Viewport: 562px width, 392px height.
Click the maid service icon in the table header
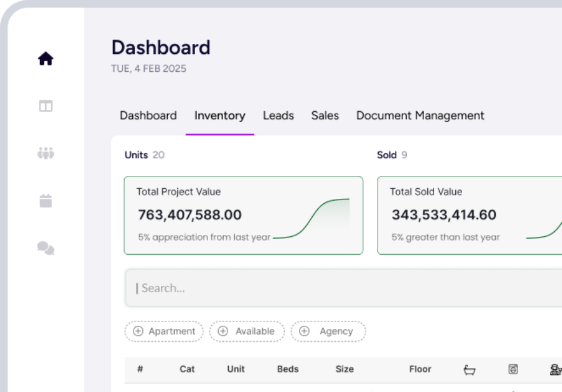[555, 369]
